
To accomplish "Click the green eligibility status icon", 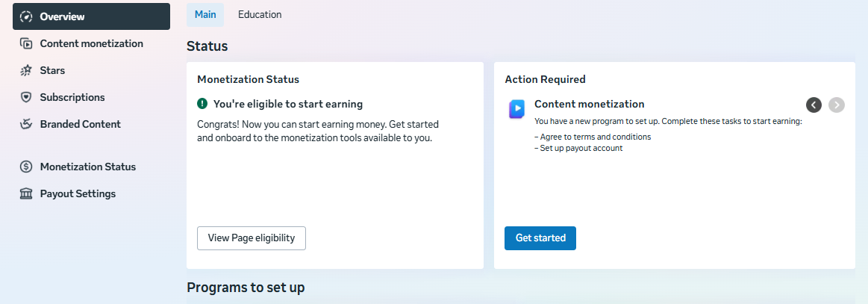I will point(202,104).
